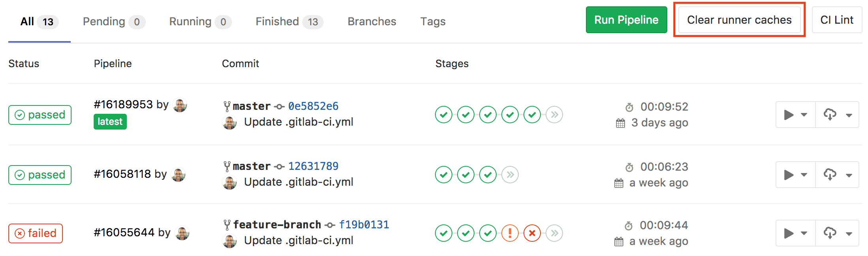Click Clear runner caches button
This screenshot has height=256, width=868.
point(739,20)
